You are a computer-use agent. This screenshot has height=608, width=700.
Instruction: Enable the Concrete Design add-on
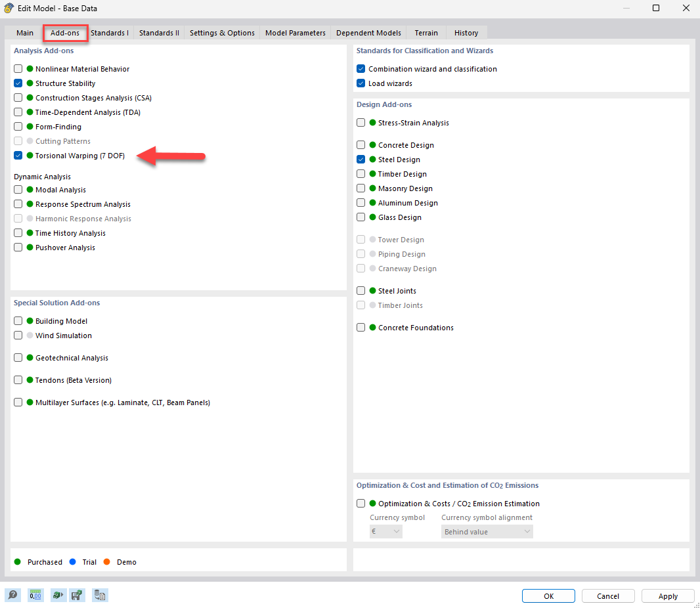tap(361, 144)
